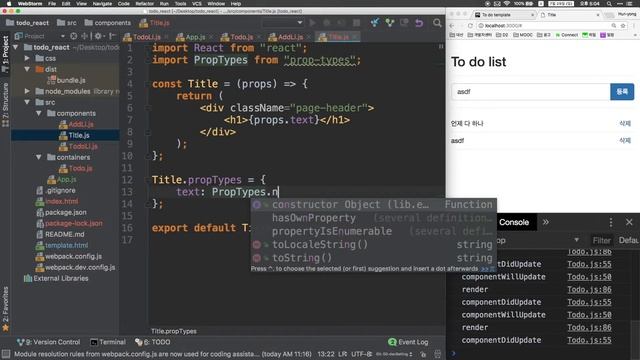This screenshot has width=640, height=360.
Task: Open webpack.config.js in the project tree
Action: tap(69, 256)
